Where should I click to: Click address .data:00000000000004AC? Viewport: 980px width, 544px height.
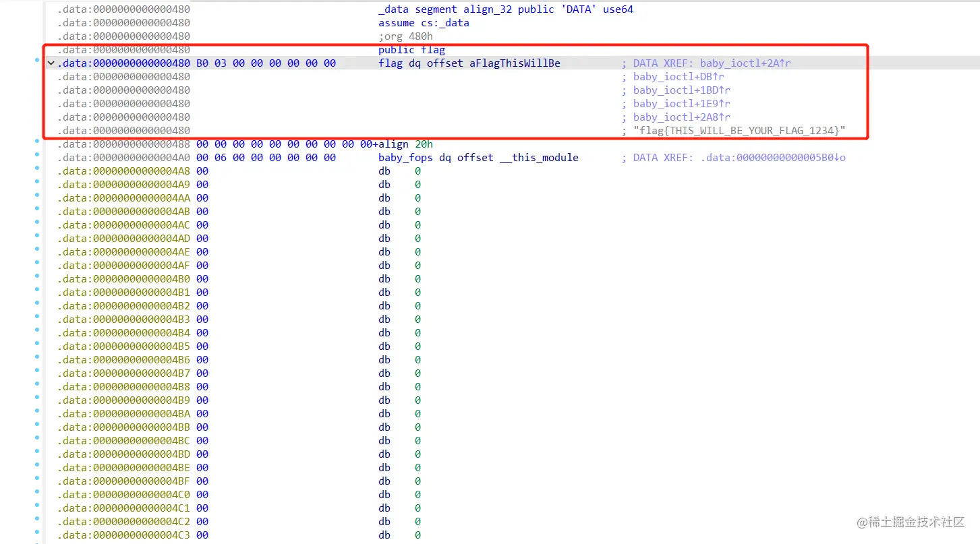click(123, 225)
